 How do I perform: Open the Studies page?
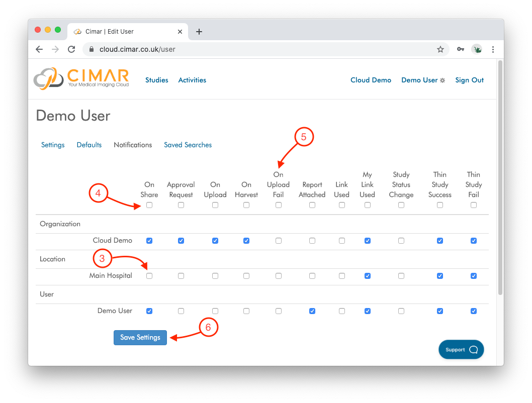tap(157, 80)
